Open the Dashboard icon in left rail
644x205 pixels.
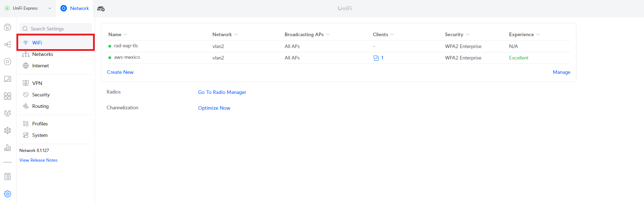8,27
